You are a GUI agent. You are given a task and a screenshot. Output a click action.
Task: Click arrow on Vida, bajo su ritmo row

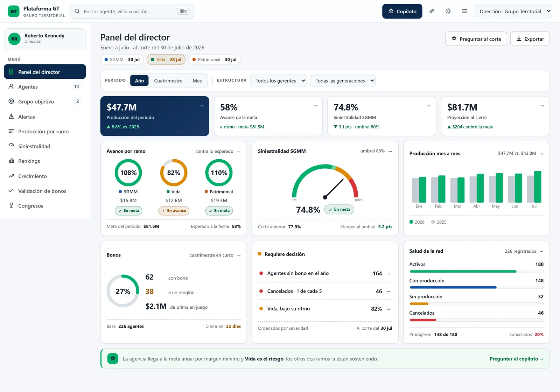pos(388,309)
